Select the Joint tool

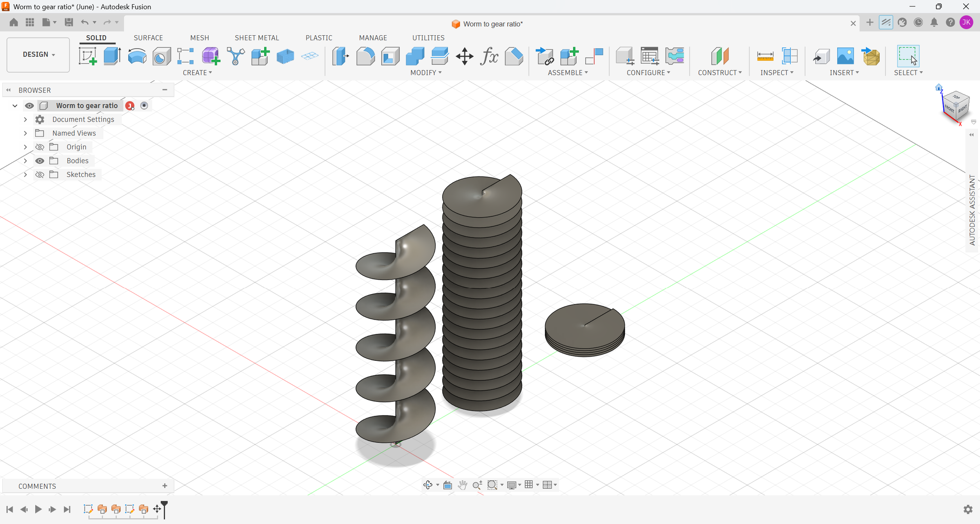tap(594, 56)
